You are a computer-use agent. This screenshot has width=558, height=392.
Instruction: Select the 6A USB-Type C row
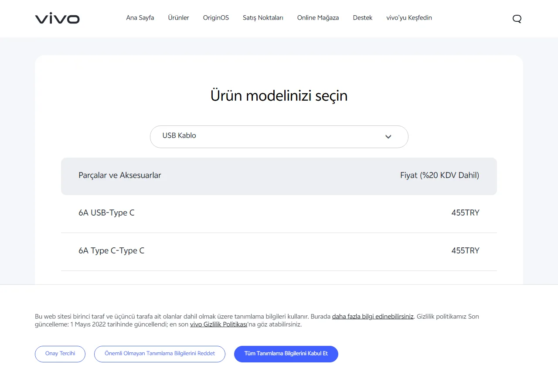(279, 213)
